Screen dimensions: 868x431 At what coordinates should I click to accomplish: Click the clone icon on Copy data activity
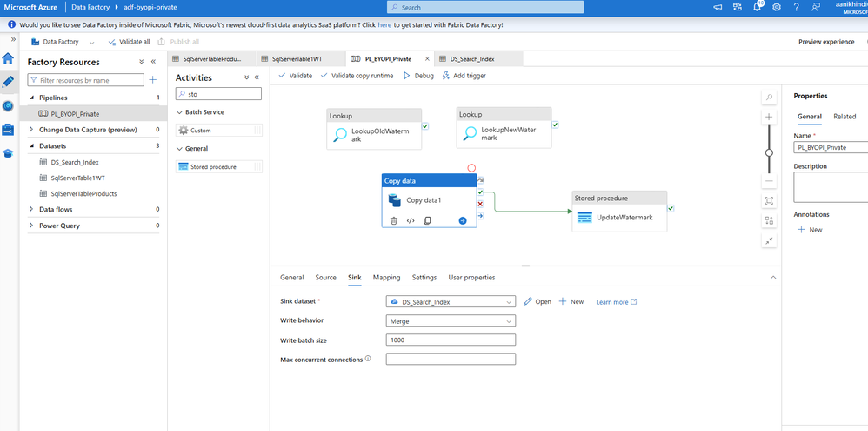[427, 221]
